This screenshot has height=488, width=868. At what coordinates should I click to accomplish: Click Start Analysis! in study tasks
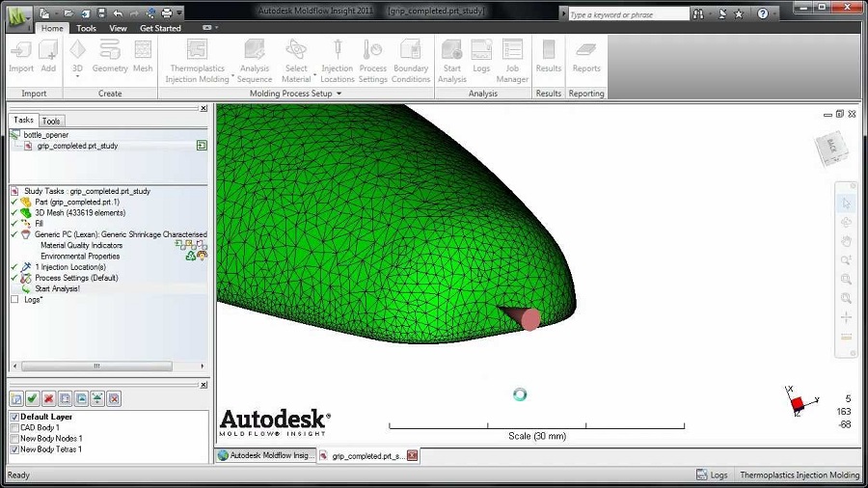pyautogui.click(x=58, y=288)
